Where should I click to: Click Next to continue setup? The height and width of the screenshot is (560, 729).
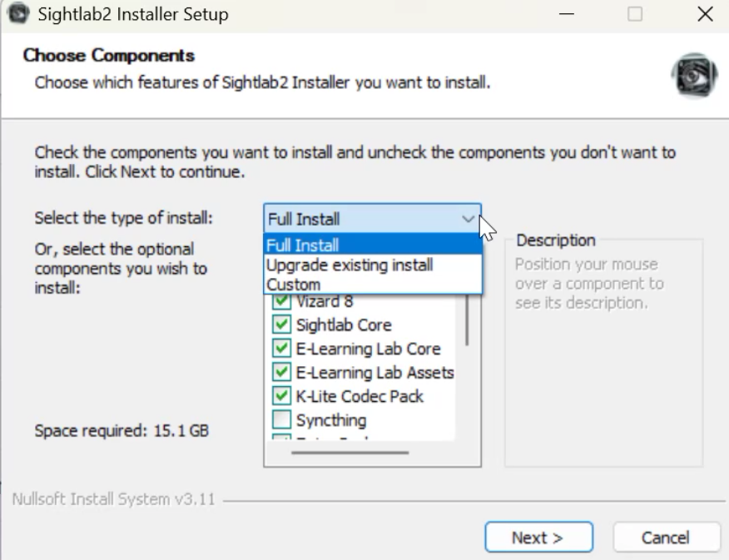(x=539, y=538)
